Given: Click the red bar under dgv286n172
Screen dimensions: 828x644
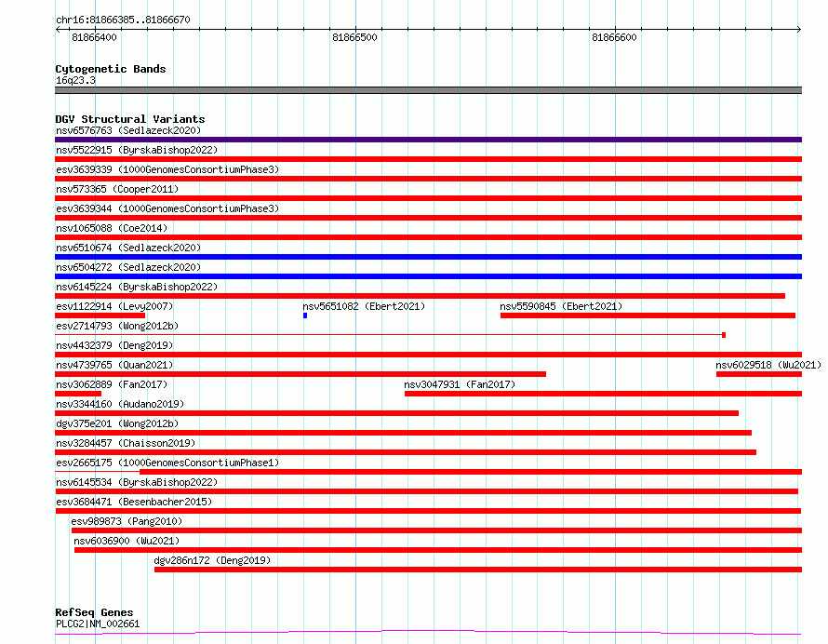Looking at the screenshot, I should click(478, 570).
